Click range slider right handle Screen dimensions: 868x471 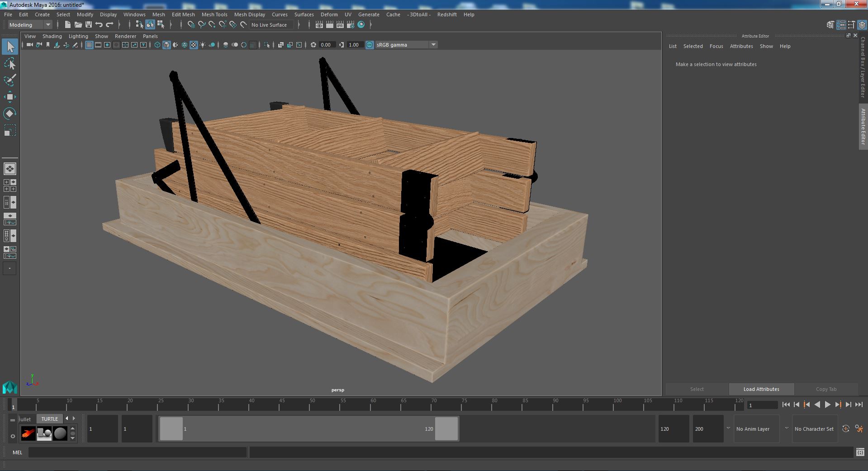446,429
